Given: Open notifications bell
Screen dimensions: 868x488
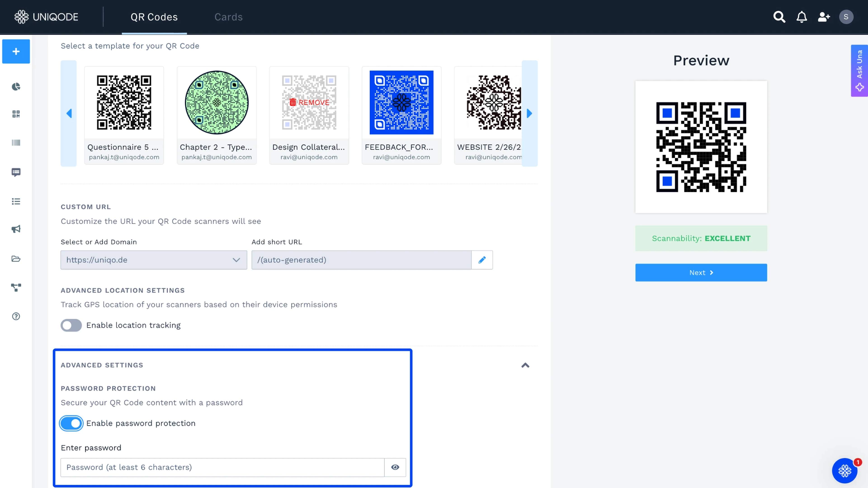Looking at the screenshot, I should (802, 17).
